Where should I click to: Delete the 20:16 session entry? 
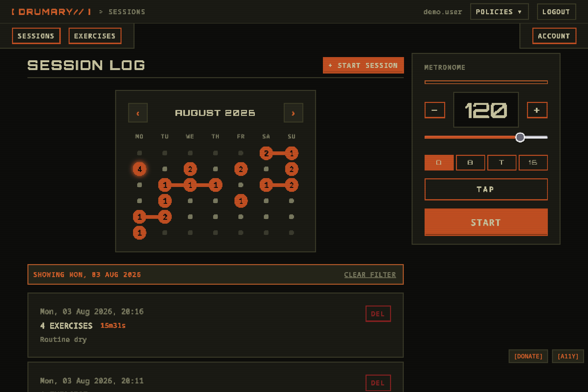pyautogui.click(x=378, y=314)
